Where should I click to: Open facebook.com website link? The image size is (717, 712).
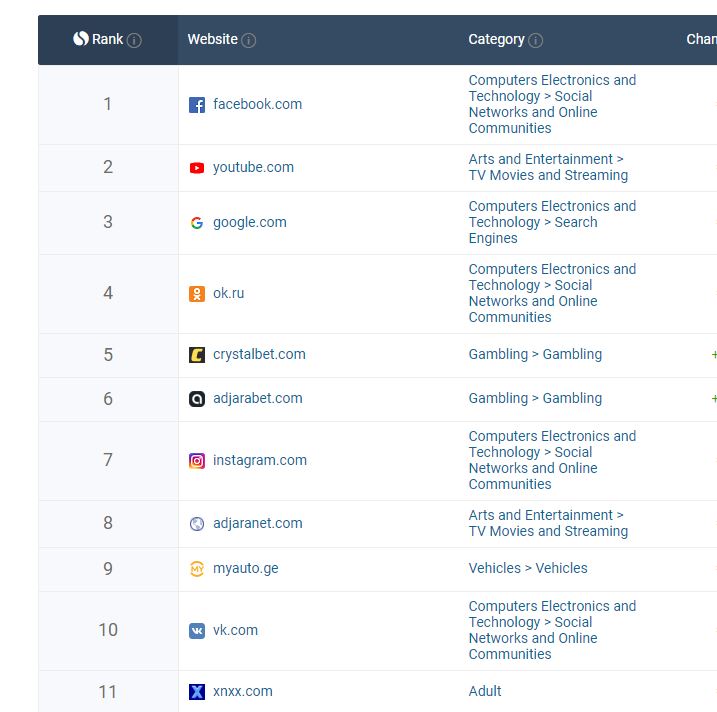coord(257,104)
